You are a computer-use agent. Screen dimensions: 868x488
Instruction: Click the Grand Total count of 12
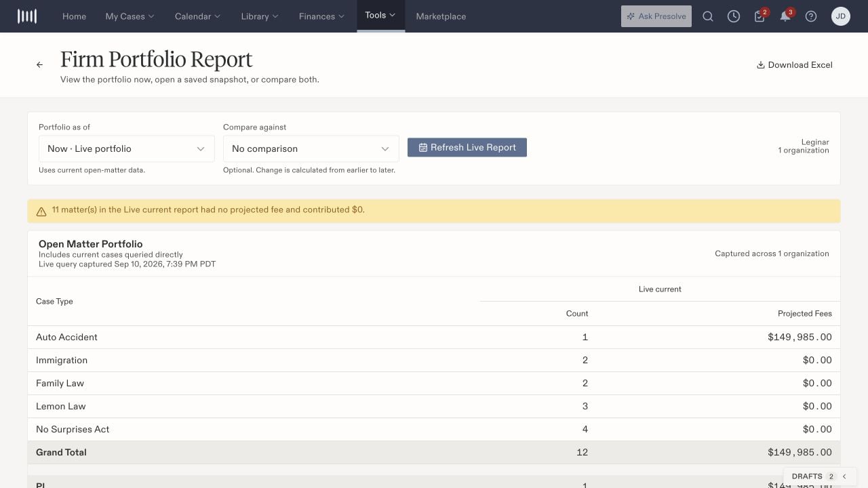(x=582, y=452)
